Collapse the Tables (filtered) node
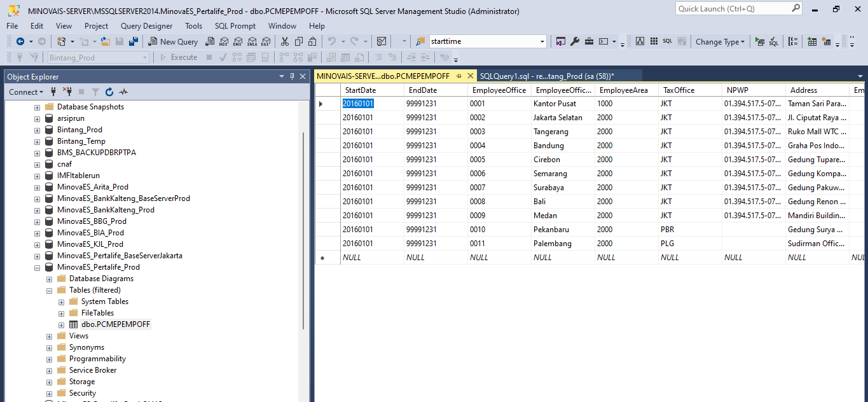 (x=49, y=290)
